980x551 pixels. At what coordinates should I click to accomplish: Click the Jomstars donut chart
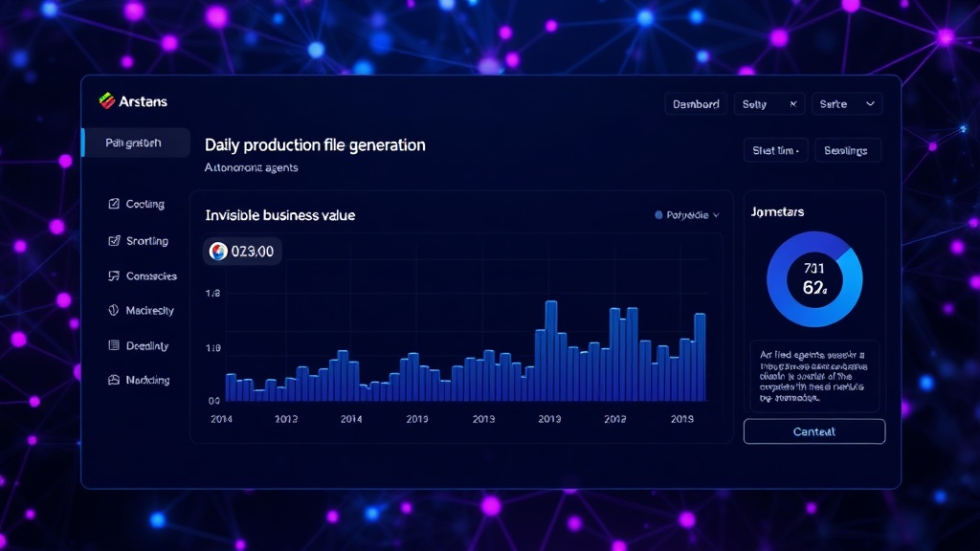[814, 279]
